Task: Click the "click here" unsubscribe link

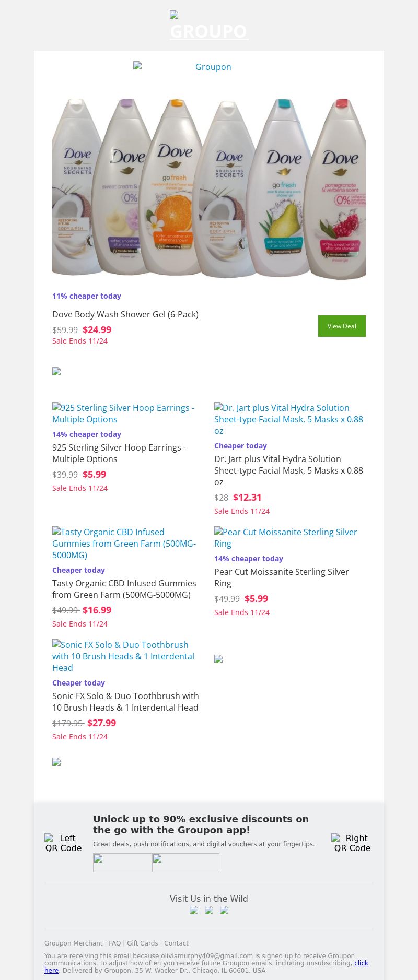Action: pyautogui.click(x=361, y=963)
